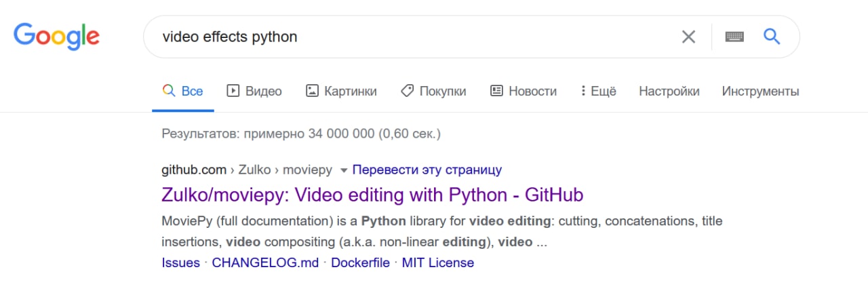Select the Все tab
The image size is (868, 295).
[183, 91]
